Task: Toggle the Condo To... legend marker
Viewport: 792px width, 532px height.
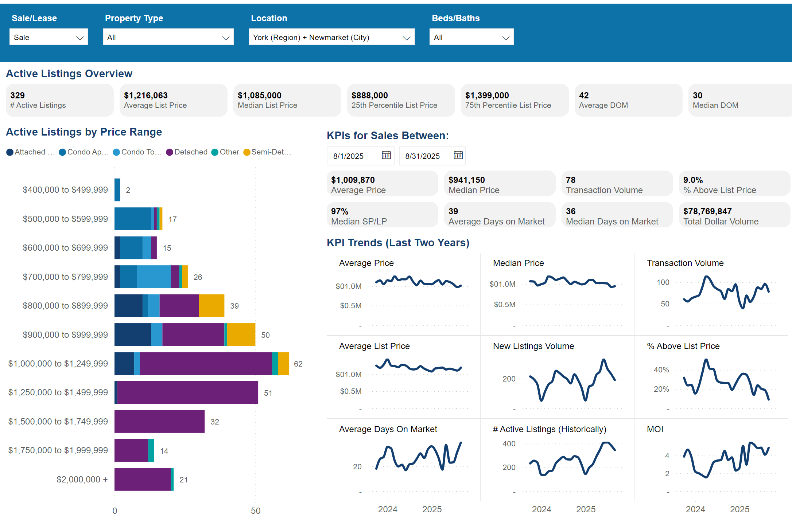Action: [116, 152]
